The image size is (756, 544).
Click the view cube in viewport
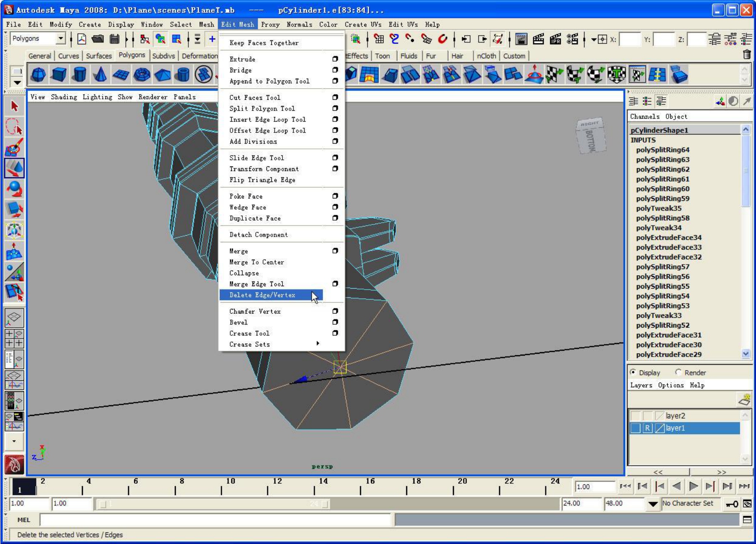(590, 136)
